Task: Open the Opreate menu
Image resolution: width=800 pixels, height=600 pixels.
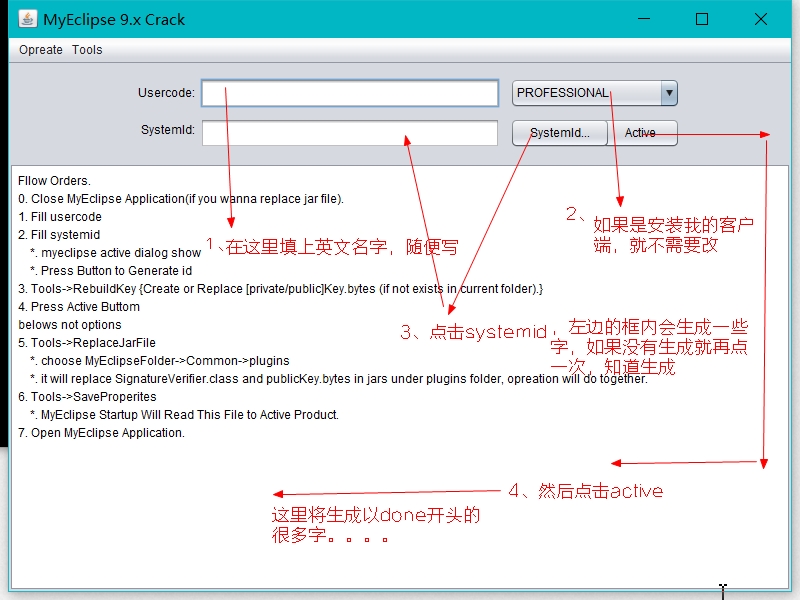Action: [41, 50]
